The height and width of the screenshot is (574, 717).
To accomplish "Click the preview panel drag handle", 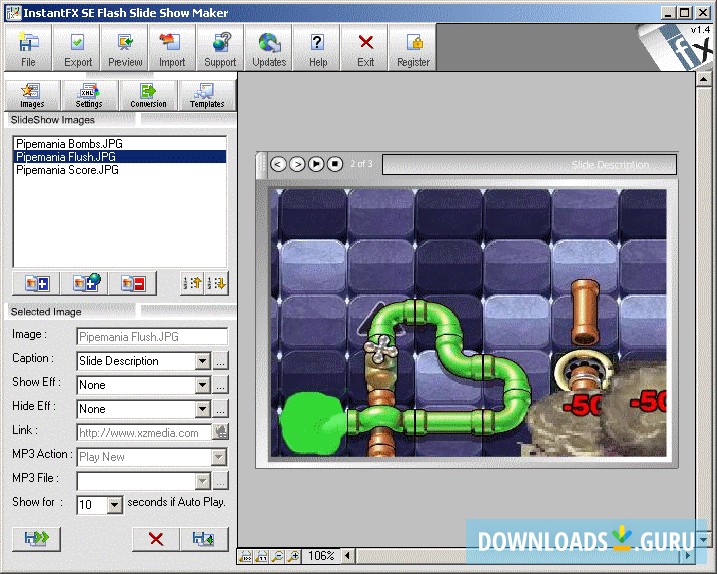I will [262, 165].
